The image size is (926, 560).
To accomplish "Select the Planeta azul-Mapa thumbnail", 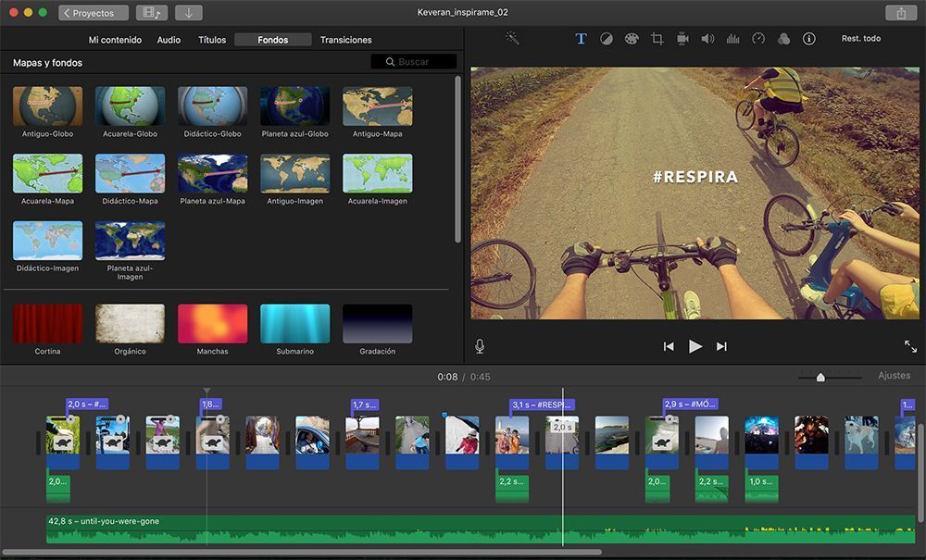I will coord(213,173).
